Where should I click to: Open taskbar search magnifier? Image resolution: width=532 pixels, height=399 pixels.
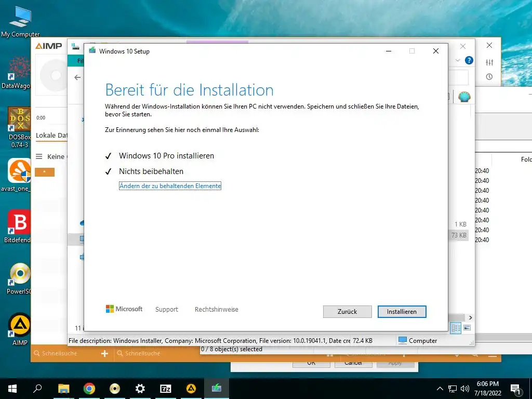point(37,389)
